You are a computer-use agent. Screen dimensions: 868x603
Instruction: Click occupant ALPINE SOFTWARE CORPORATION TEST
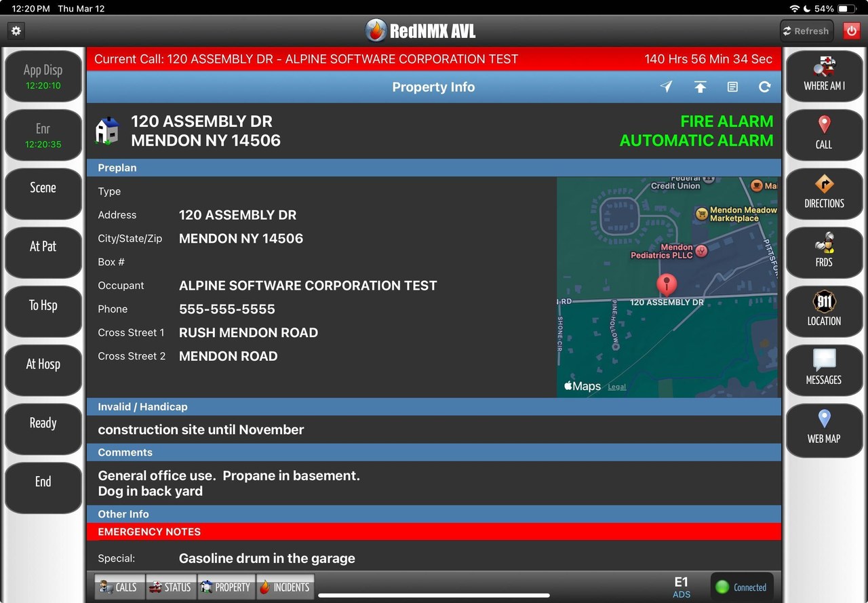coord(308,286)
